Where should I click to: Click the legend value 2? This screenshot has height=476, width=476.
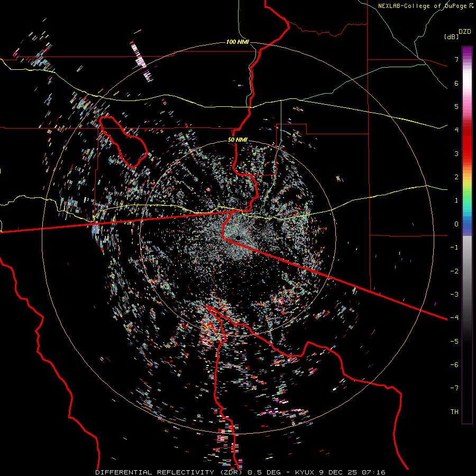[456, 177]
